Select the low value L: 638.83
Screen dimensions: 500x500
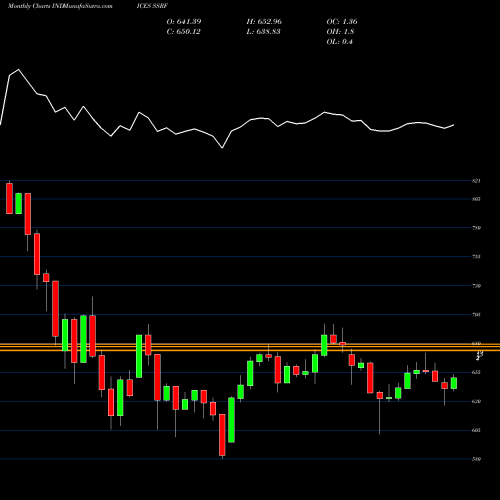(264, 32)
